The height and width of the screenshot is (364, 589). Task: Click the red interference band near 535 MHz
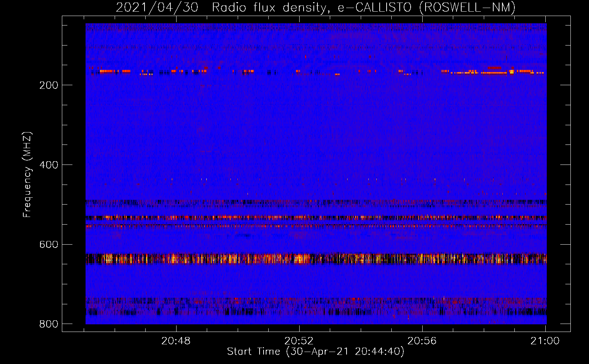316,218
